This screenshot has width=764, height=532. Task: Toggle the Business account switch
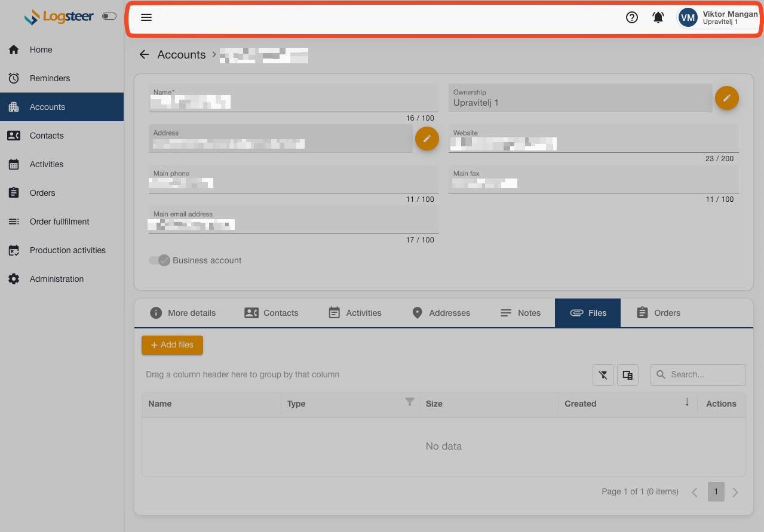coord(159,260)
